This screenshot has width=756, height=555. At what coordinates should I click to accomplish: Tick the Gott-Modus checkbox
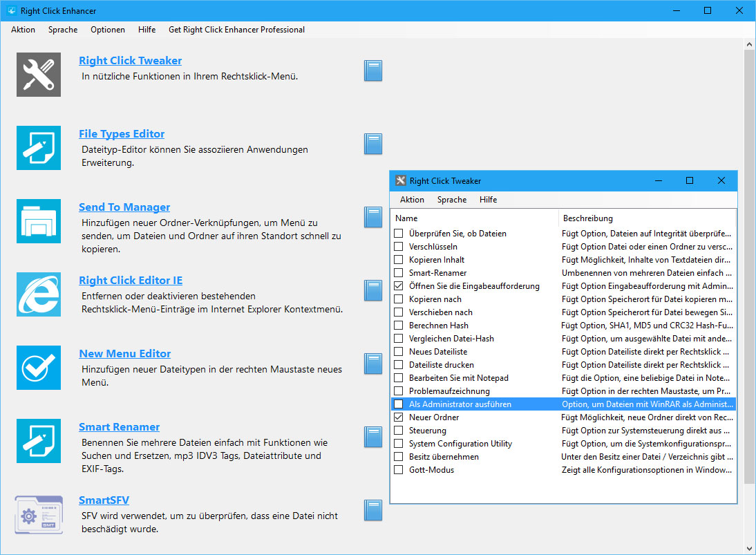click(x=398, y=470)
